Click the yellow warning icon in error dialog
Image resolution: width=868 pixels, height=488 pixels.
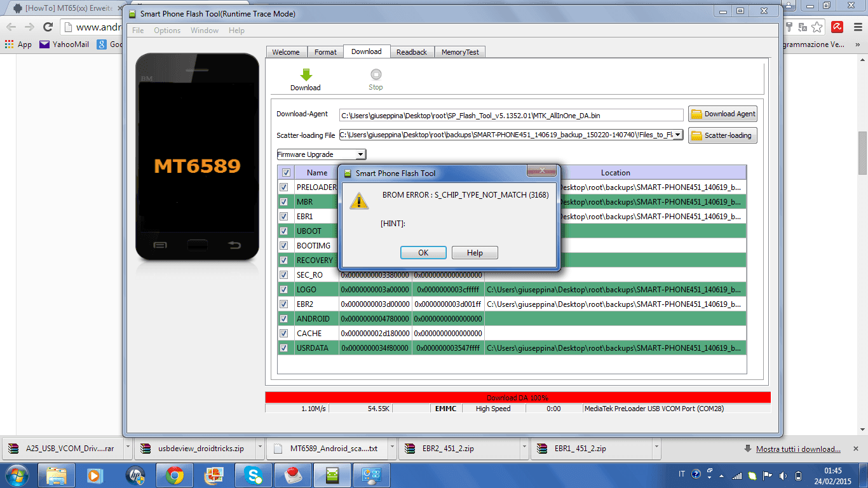point(359,201)
